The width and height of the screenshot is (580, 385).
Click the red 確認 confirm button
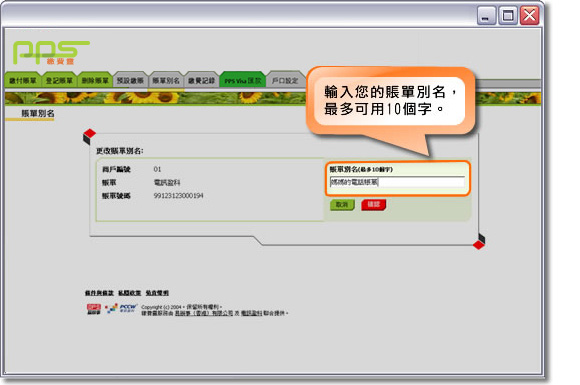(x=374, y=205)
